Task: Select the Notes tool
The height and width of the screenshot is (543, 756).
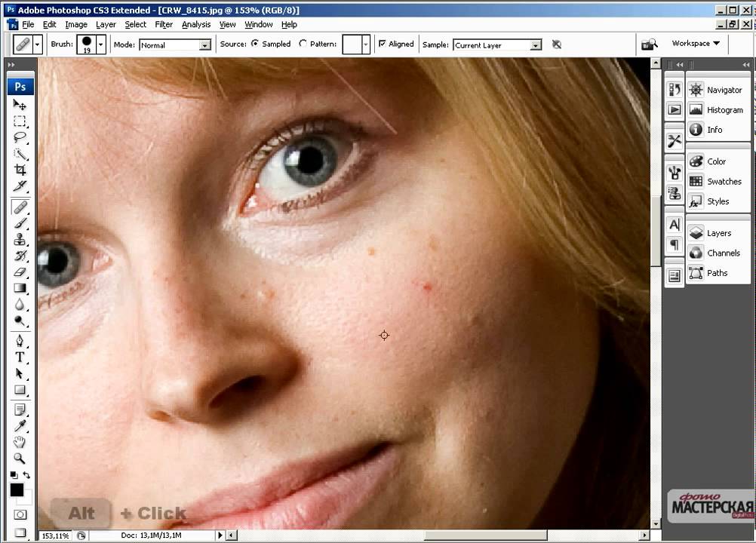Action: 20,410
